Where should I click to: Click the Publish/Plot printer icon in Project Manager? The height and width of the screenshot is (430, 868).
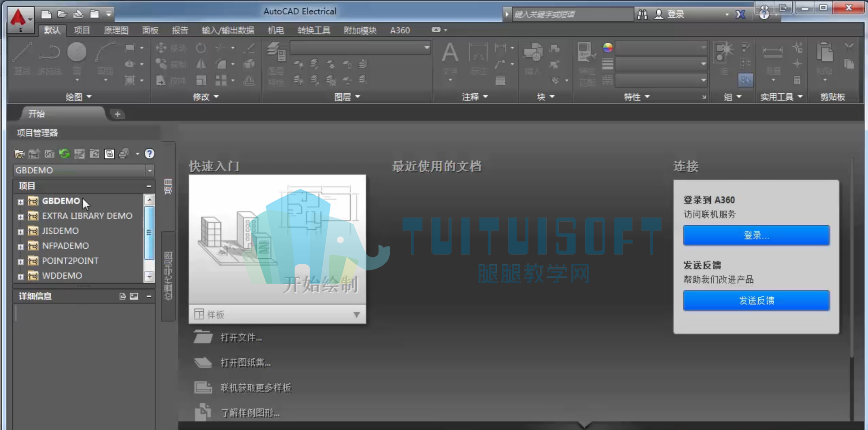pyautogui.click(x=124, y=154)
